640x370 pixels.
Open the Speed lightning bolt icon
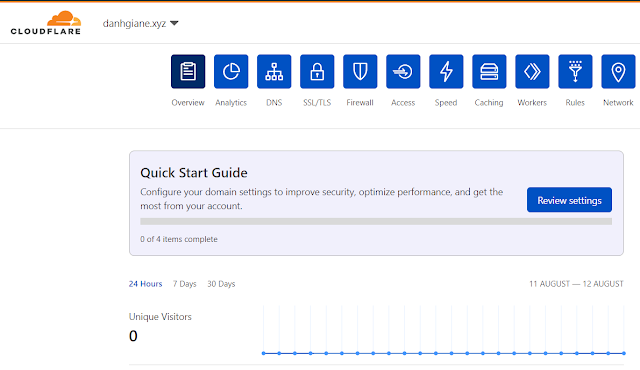coord(446,71)
